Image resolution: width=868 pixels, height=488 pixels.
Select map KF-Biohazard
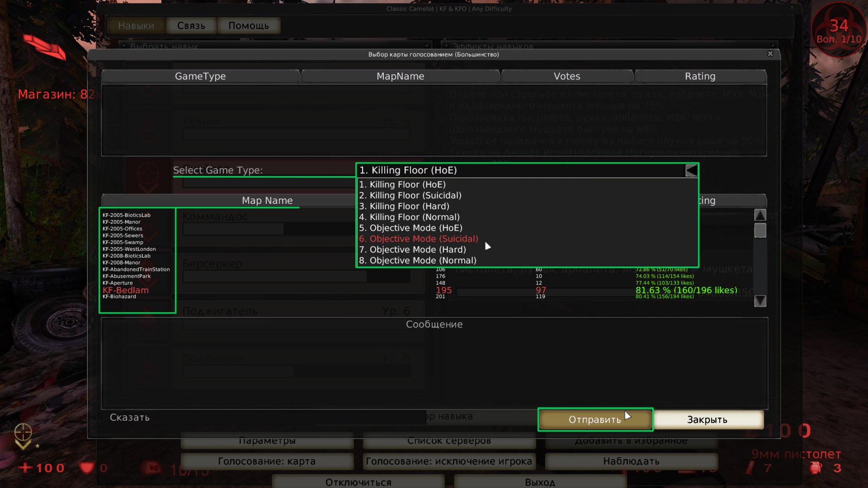pyautogui.click(x=119, y=297)
